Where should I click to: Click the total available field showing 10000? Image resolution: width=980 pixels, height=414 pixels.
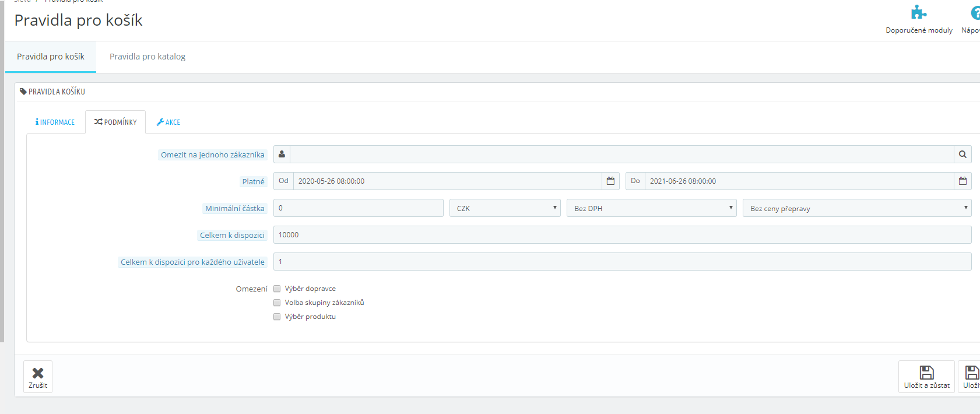coord(623,235)
